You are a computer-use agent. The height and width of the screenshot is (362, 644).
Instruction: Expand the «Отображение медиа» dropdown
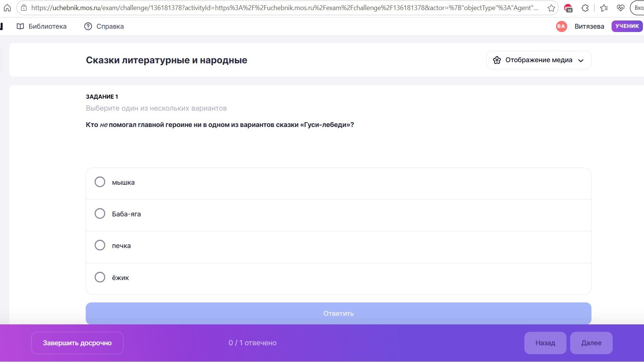pyautogui.click(x=539, y=60)
